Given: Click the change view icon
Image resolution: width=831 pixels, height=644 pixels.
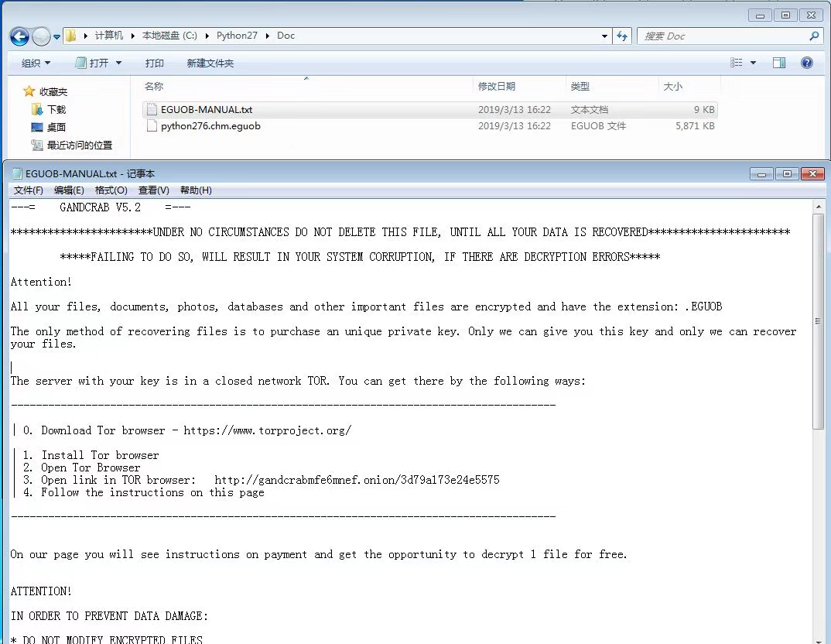Looking at the screenshot, I should [736, 63].
